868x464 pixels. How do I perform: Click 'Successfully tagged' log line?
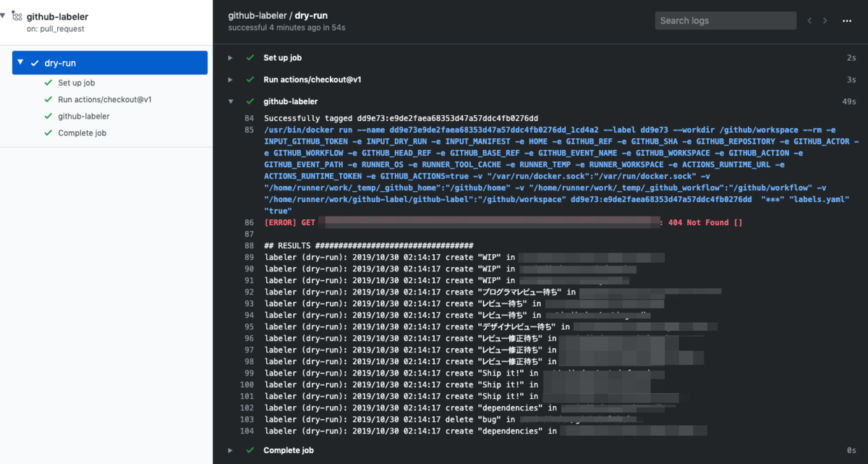pos(401,118)
